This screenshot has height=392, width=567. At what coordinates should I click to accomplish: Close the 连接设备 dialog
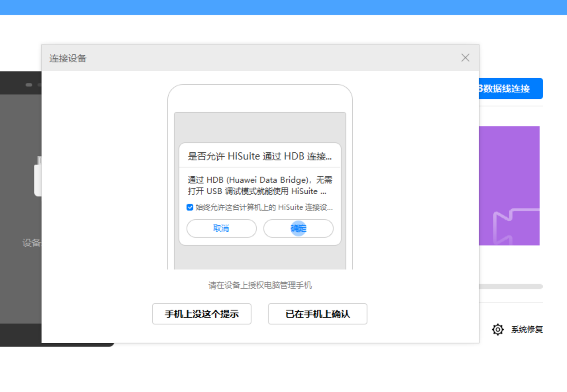(x=465, y=58)
